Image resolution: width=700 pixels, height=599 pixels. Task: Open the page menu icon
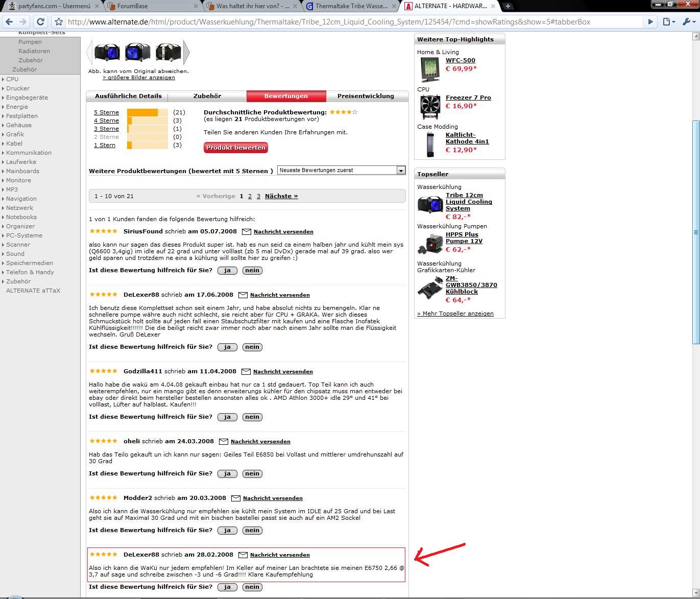668,22
